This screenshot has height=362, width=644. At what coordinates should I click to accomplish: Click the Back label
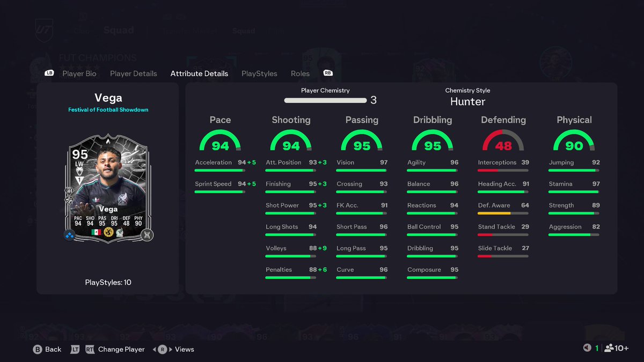[53, 349]
